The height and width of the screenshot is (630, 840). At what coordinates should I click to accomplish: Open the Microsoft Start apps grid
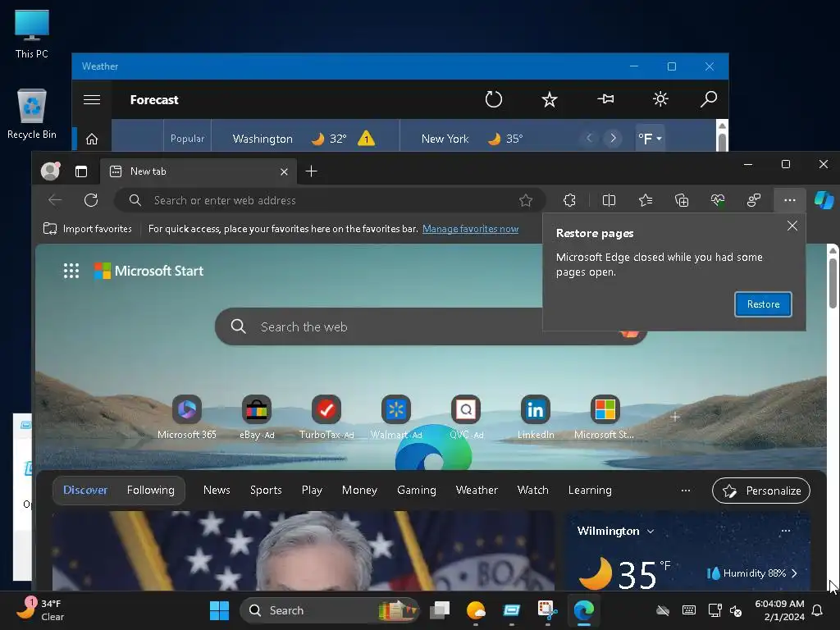[71, 271]
